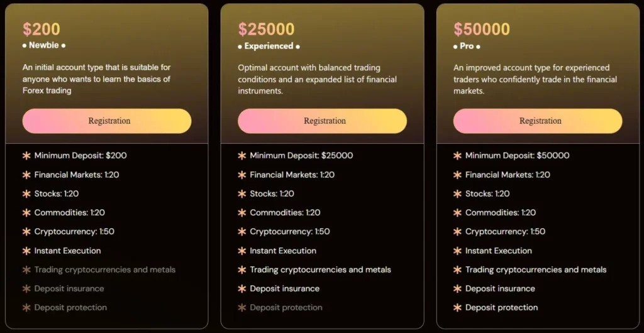Click Registration button in the $200 Newbie card
644x333 pixels.
tap(107, 121)
